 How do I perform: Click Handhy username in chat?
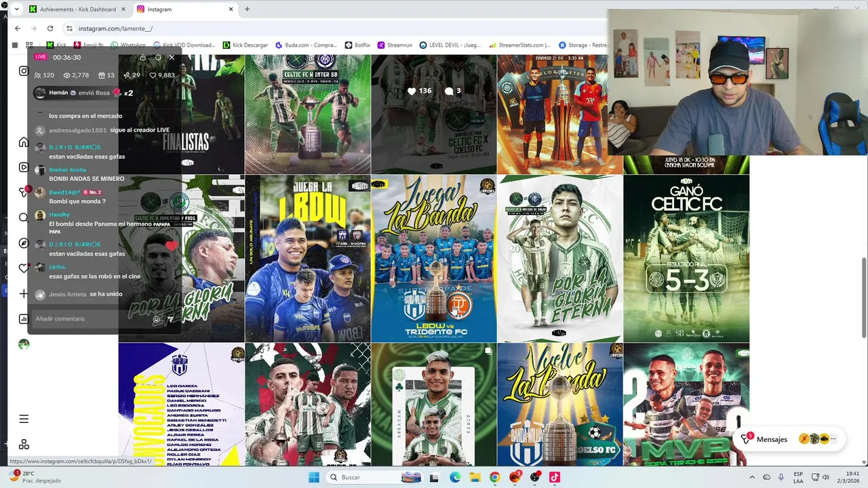(60, 215)
